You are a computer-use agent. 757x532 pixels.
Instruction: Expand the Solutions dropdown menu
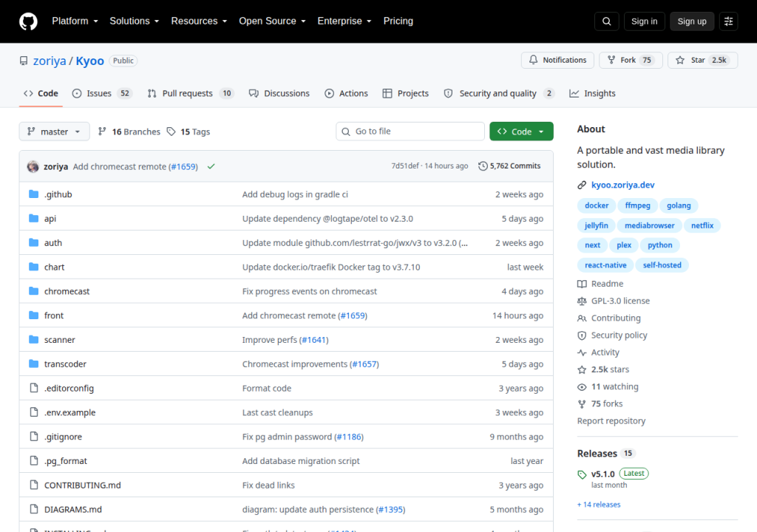pyautogui.click(x=135, y=21)
